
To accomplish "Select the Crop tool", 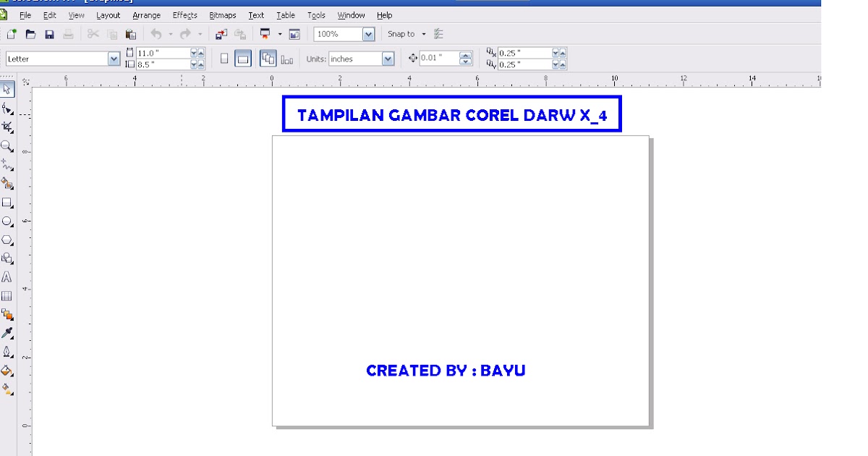I will 7,127.
